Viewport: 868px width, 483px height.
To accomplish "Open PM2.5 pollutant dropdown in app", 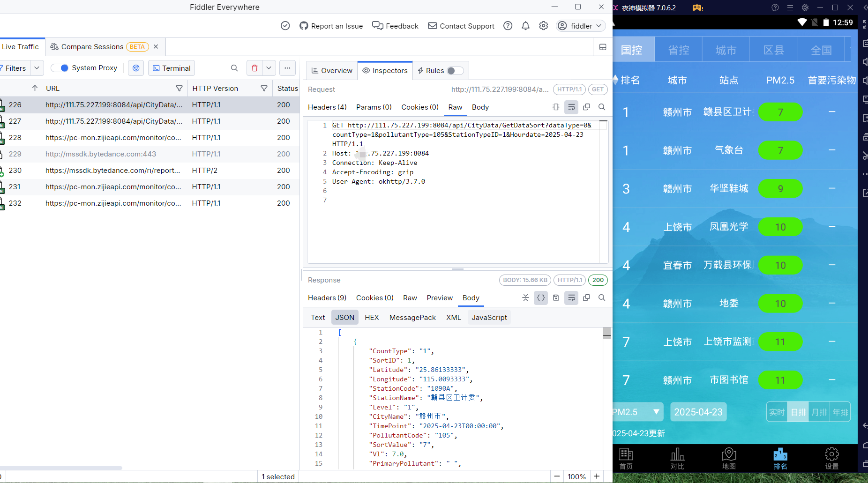I will pyautogui.click(x=637, y=412).
